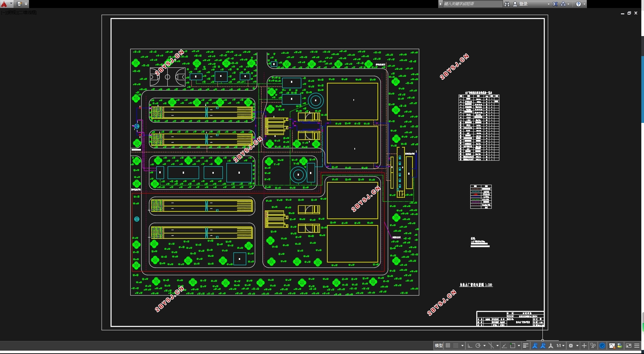Screen dimensions: 644x354
Task: Open isometric drafting plane dropdown
Action: 497,346
